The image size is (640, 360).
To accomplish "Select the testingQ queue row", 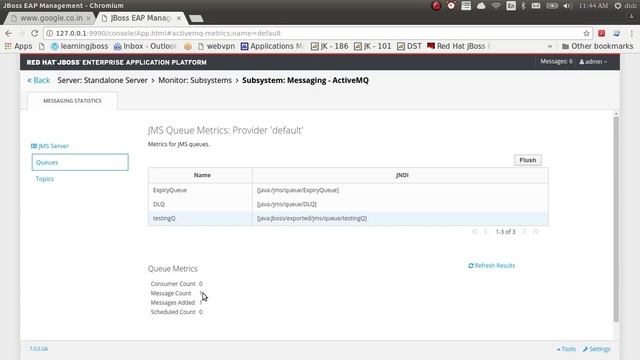I will point(348,218).
